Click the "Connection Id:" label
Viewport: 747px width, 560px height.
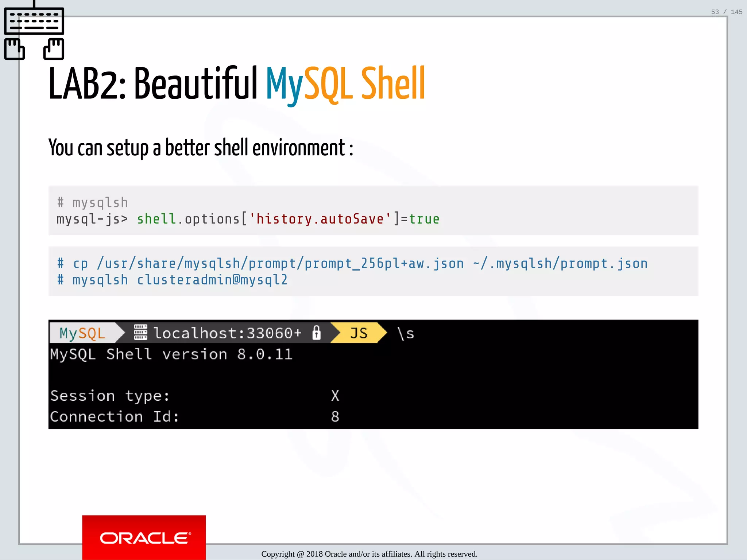click(115, 417)
